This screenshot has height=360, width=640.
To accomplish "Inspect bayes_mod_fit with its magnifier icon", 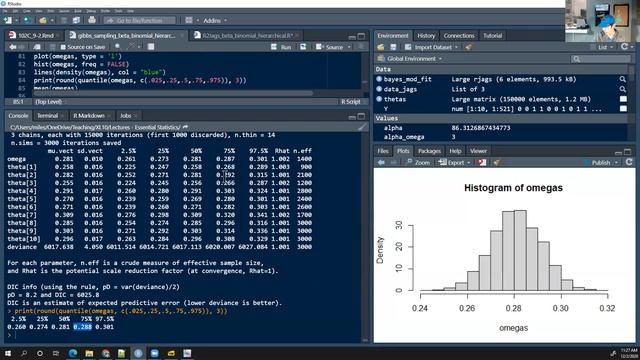I will (622, 79).
